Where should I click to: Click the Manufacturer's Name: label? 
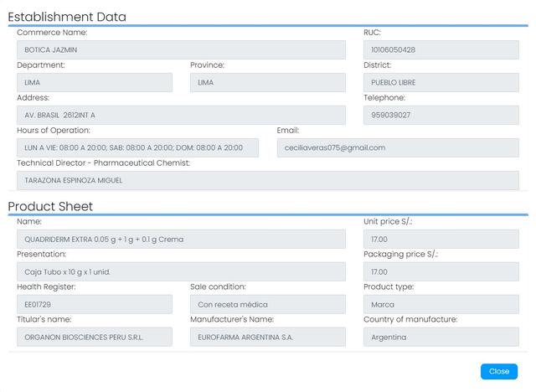[x=232, y=319]
